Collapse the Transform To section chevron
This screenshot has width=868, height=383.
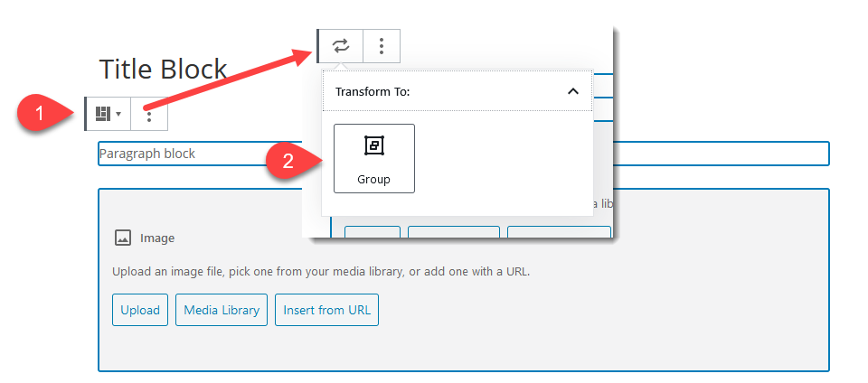pyautogui.click(x=571, y=91)
